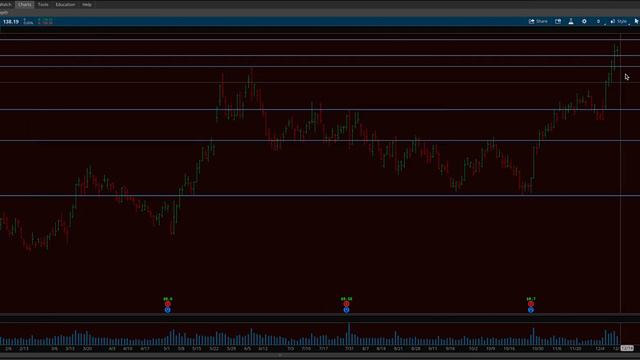Open studies via the flask icon
Image resolution: width=640 pixels, height=360 pixels.
point(571,21)
